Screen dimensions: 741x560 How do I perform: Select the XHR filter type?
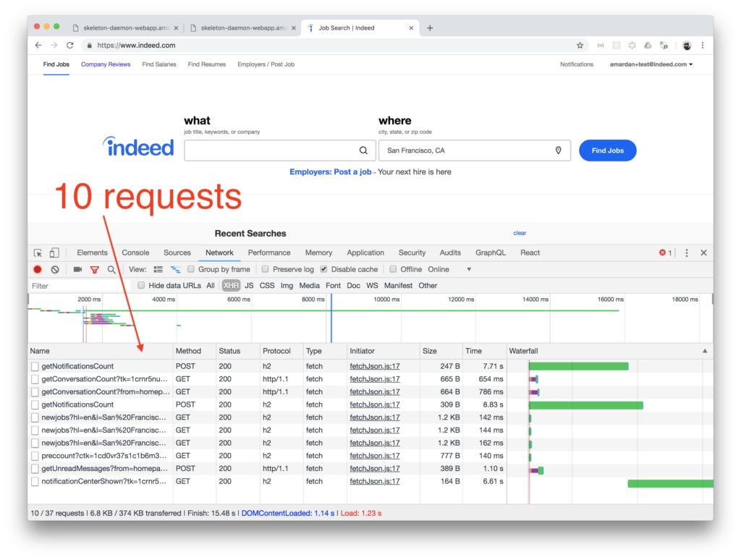point(231,286)
